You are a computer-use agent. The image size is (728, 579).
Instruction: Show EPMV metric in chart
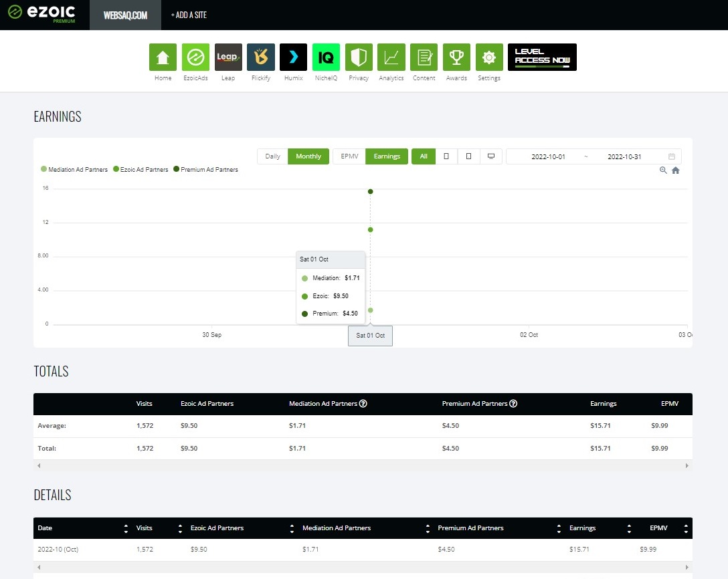(349, 156)
